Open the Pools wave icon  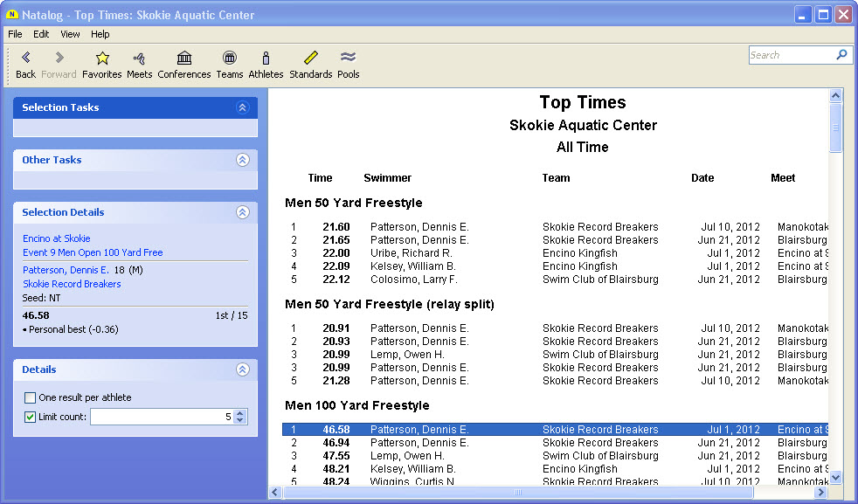pyautogui.click(x=349, y=59)
